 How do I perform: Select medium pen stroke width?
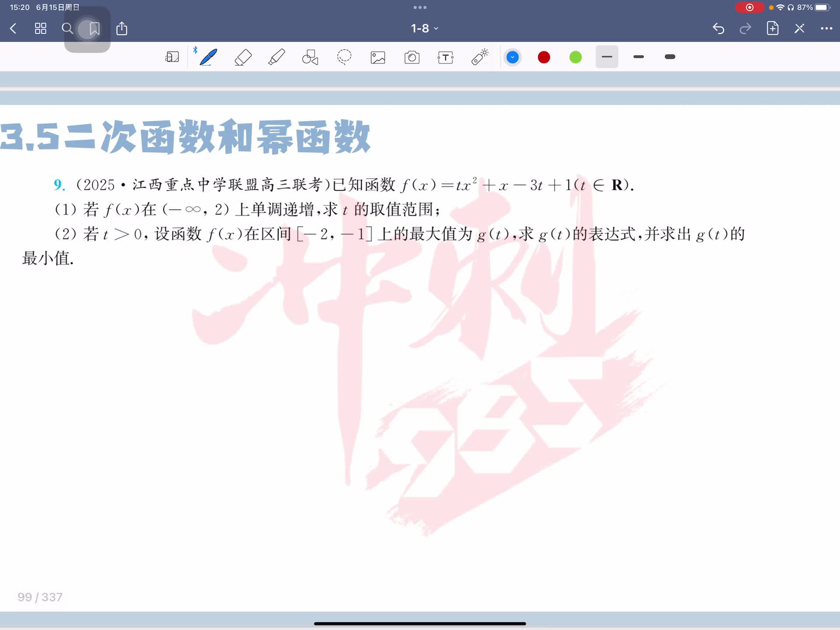pyautogui.click(x=638, y=57)
